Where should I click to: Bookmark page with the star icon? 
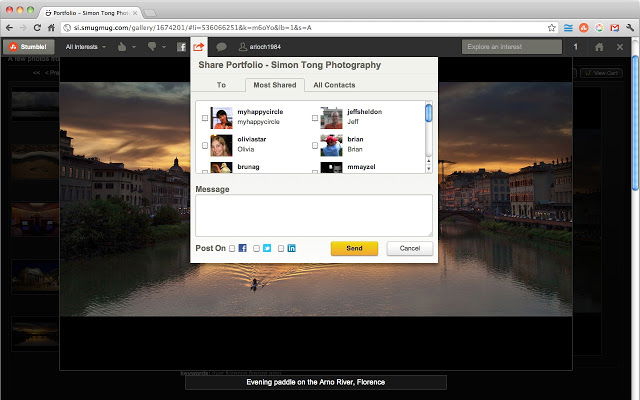tap(552, 28)
